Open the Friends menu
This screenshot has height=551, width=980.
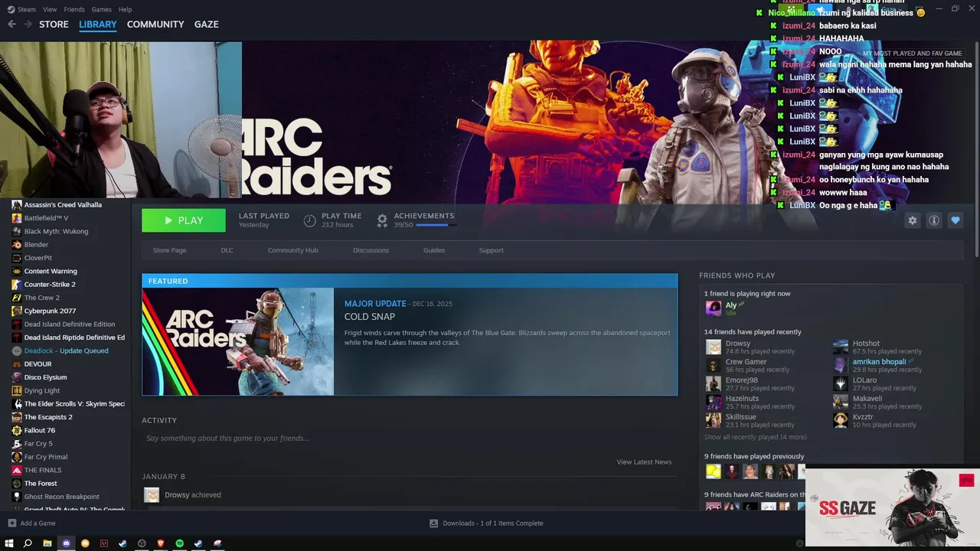(74, 9)
